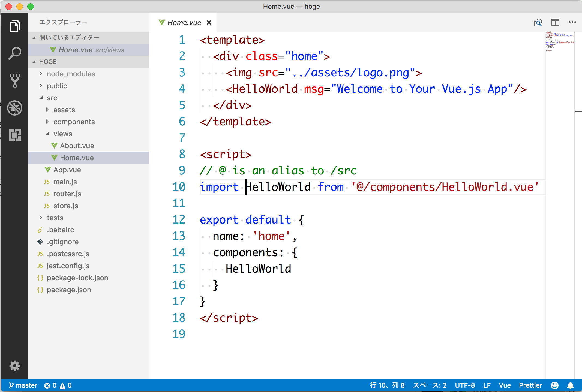
Task: Open the feedback smiley icon
Action: coord(554,385)
